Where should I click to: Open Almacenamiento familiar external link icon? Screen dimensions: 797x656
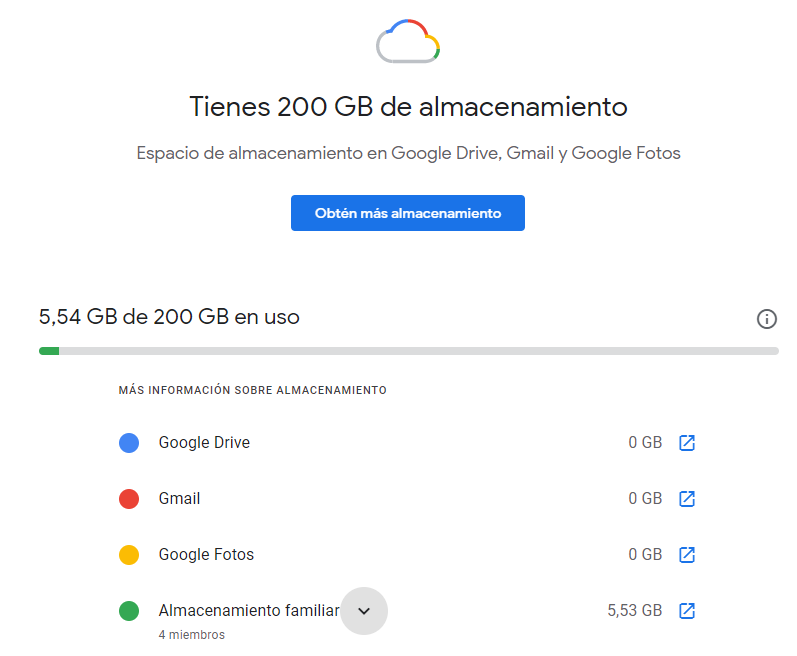(x=687, y=611)
